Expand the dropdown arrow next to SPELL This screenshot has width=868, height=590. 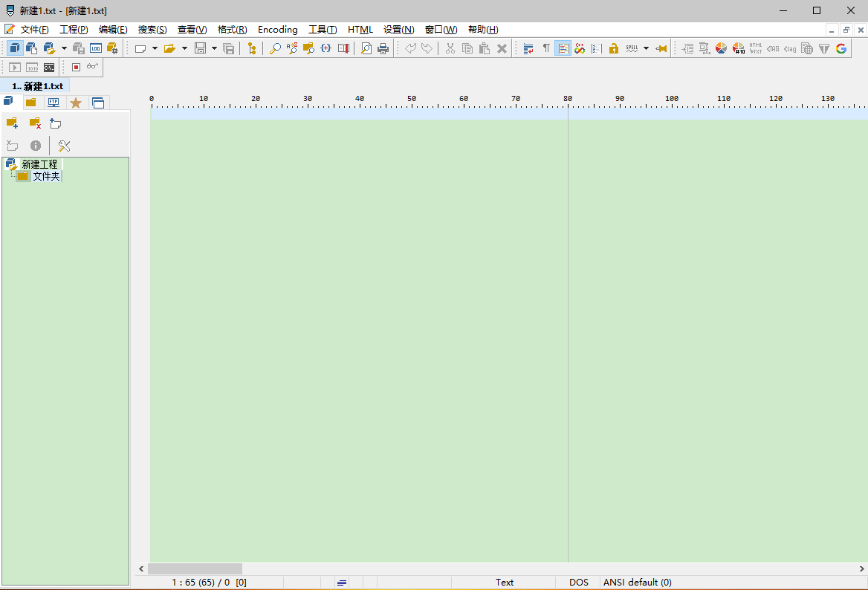tap(646, 49)
